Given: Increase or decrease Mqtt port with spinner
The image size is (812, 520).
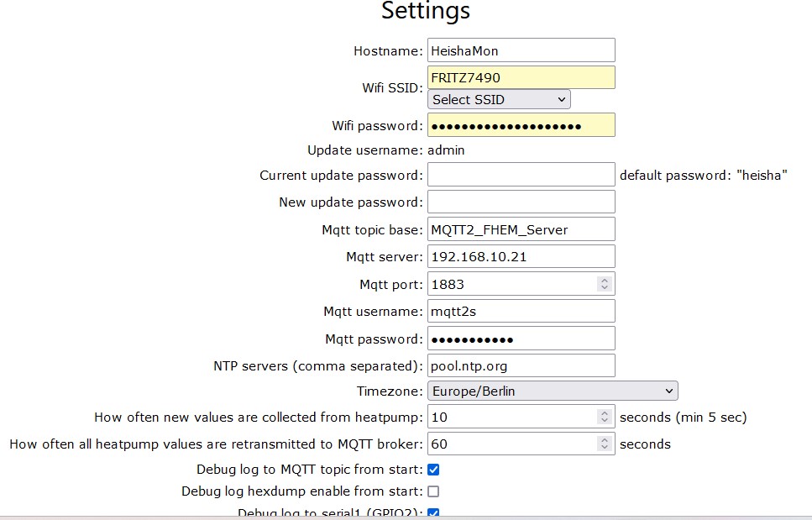Looking at the screenshot, I should coord(604,284).
